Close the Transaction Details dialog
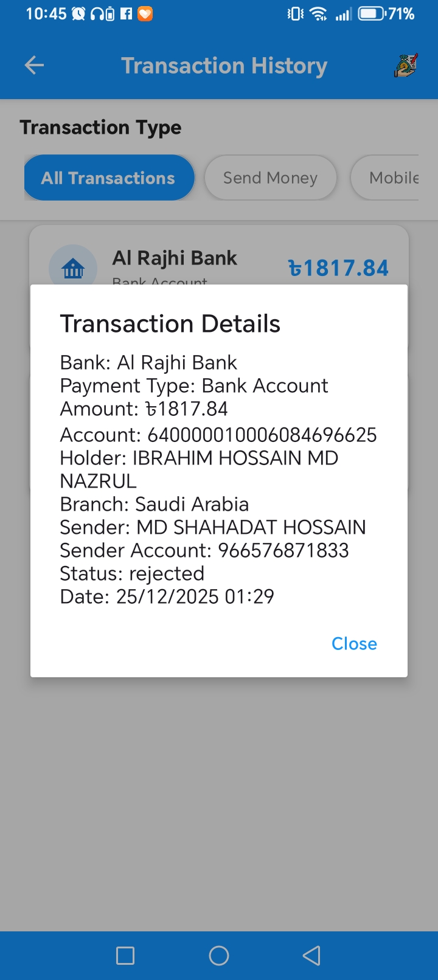 click(x=354, y=644)
